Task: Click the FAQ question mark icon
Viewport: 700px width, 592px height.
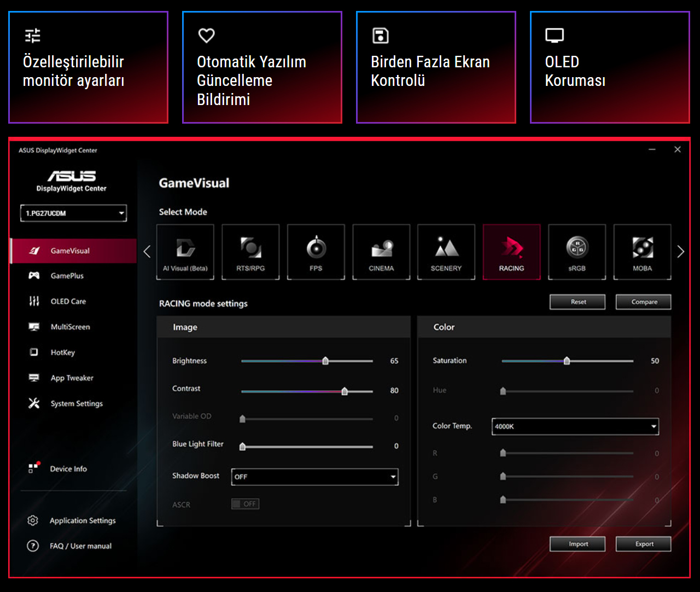Action: click(33, 545)
